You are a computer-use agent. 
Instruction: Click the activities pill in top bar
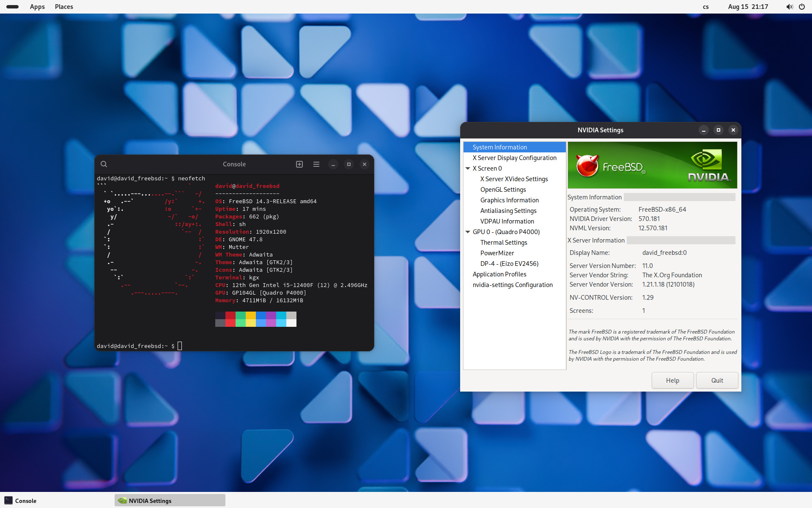point(13,7)
